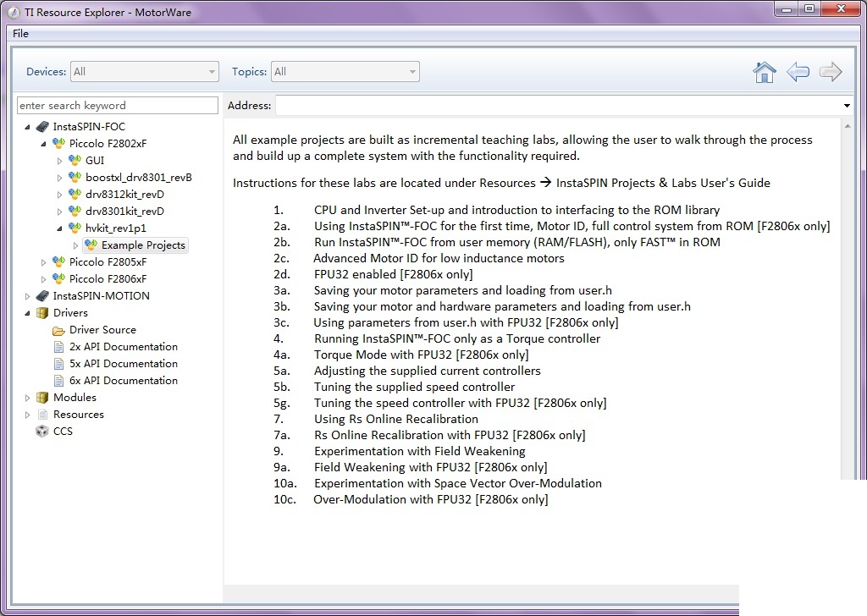This screenshot has width=867, height=616.
Task: Click the CCS cube icon
Action: coord(42,431)
